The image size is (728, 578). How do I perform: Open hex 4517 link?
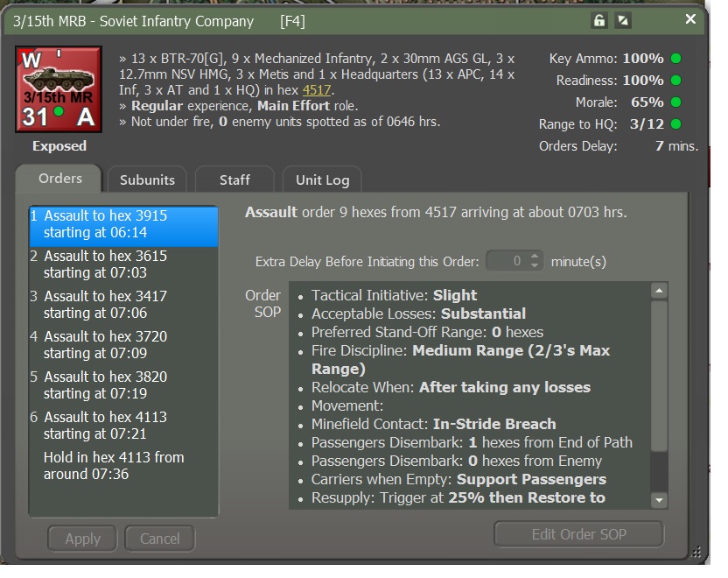[x=317, y=89]
